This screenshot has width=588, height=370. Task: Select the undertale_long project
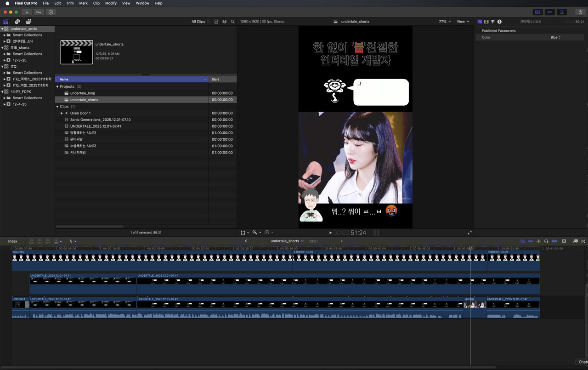click(x=83, y=93)
